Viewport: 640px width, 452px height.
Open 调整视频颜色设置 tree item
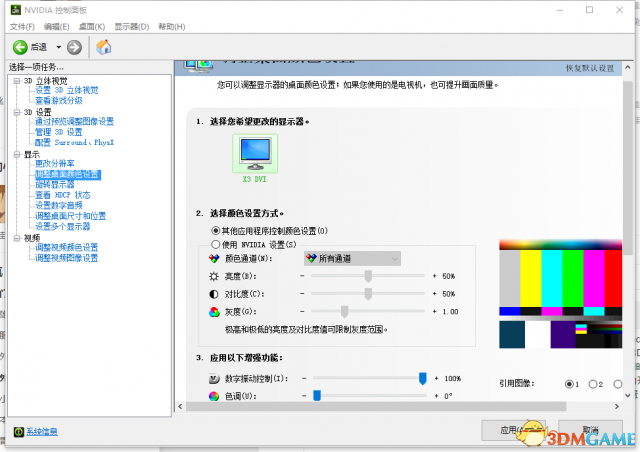click(67, 247)
